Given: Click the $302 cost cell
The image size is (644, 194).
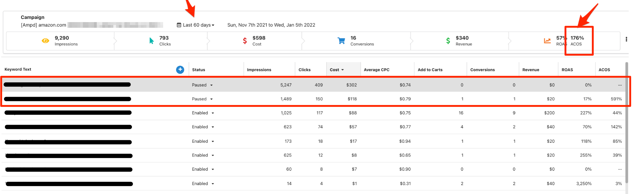Looking at the screenshot, I should point(351,85).
